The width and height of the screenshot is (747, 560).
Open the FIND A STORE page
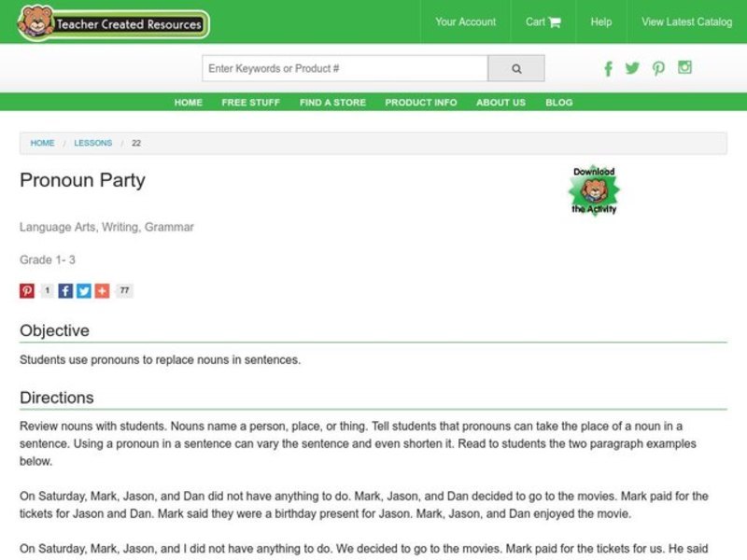(332, 103)
